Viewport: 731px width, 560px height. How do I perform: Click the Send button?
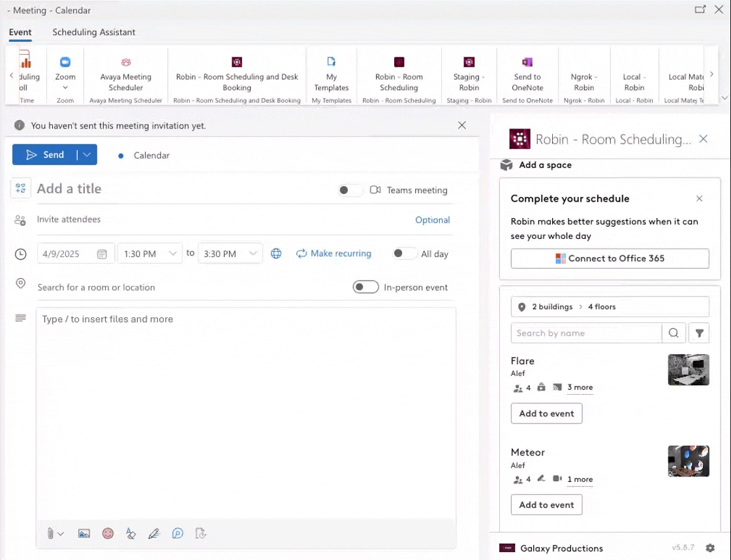click(45, 155)
